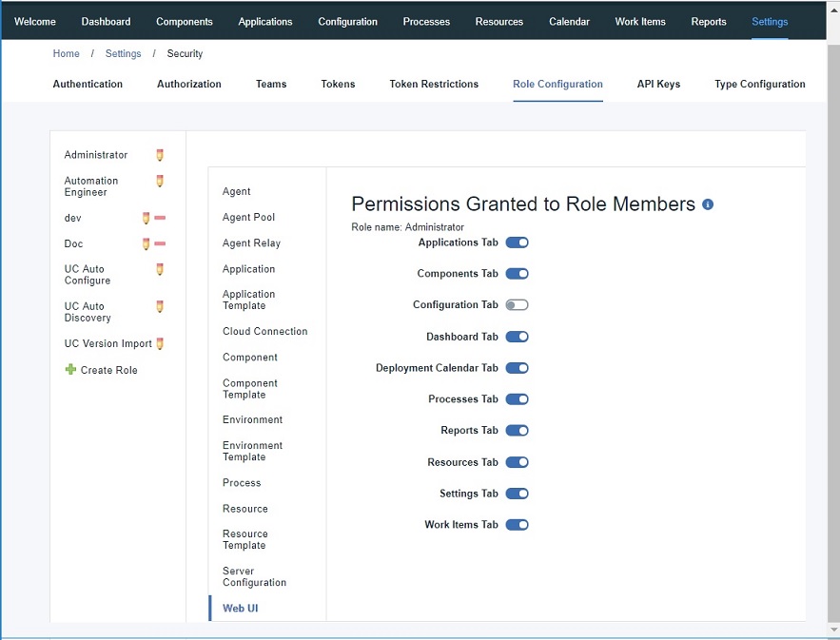Image resolution: width=840 pixels, height=640 pixels.
Task: Click the green plus Create Role icon
Action: [70, 370]
